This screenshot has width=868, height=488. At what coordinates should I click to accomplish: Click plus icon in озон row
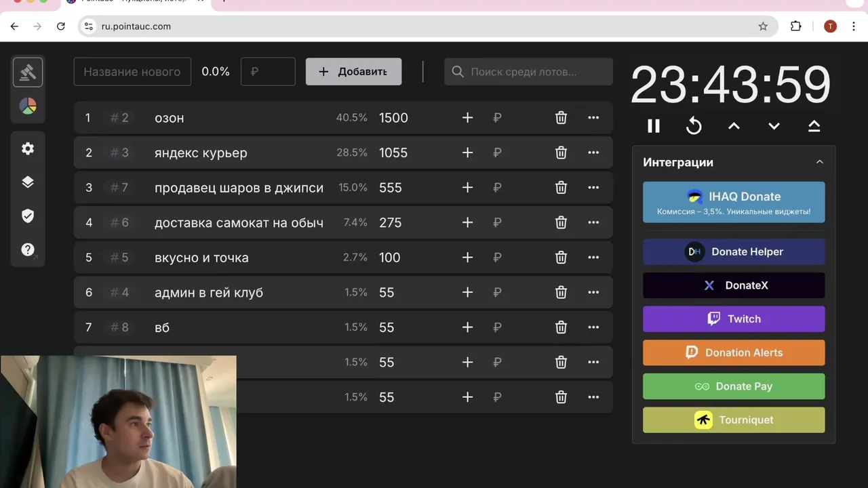click(467, 118)
